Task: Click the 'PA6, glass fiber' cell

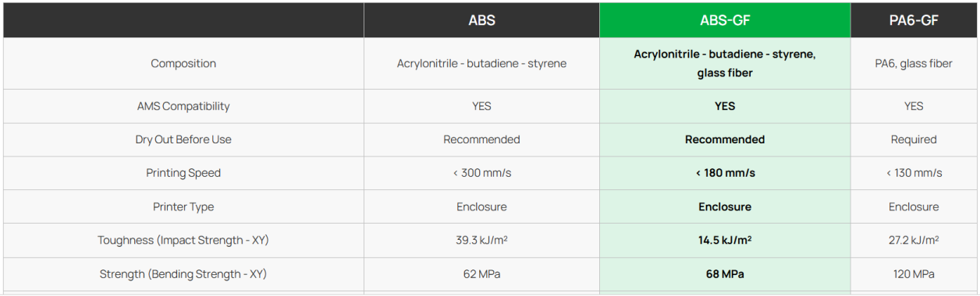Action: (x=914, y=64)
